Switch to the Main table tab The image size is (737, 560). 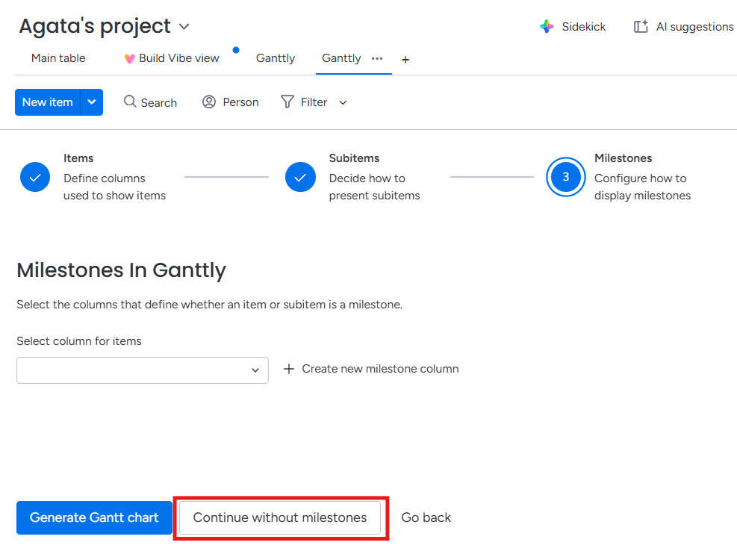pos(58,57)
